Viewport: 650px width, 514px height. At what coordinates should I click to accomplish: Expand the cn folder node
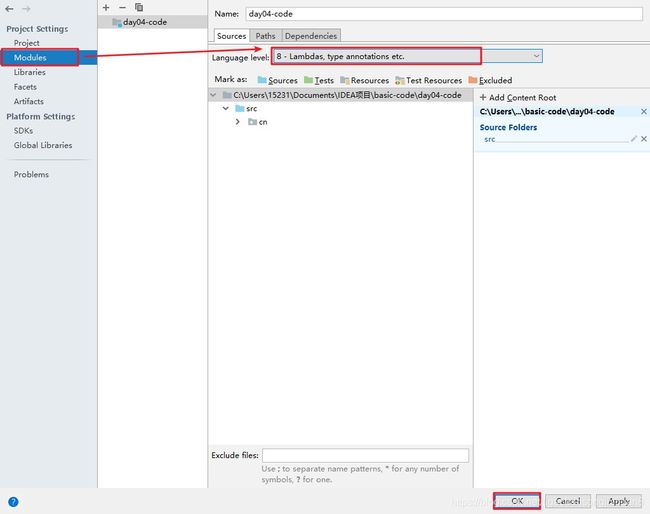tap(238, 122)
